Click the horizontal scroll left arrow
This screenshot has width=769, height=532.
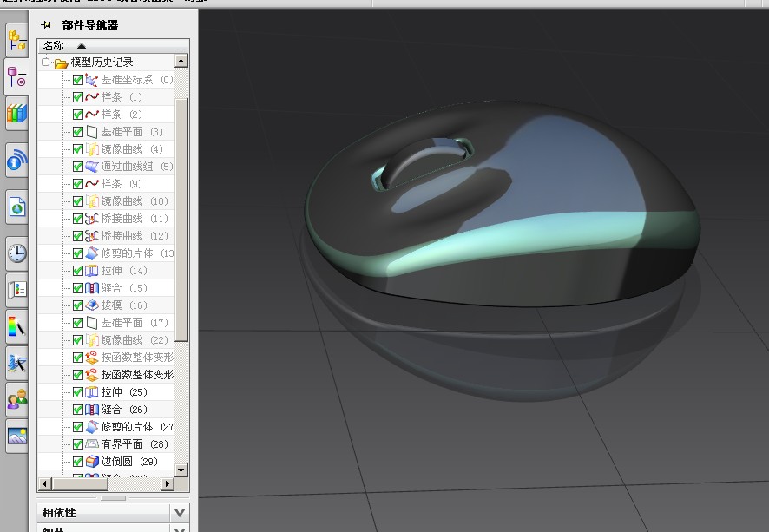[44, 484]
